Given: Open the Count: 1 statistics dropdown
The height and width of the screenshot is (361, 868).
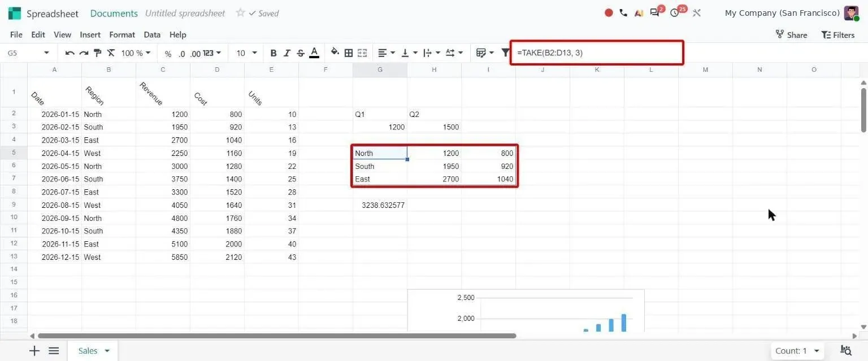Looking at the screenshot, I should pos(797,351).
